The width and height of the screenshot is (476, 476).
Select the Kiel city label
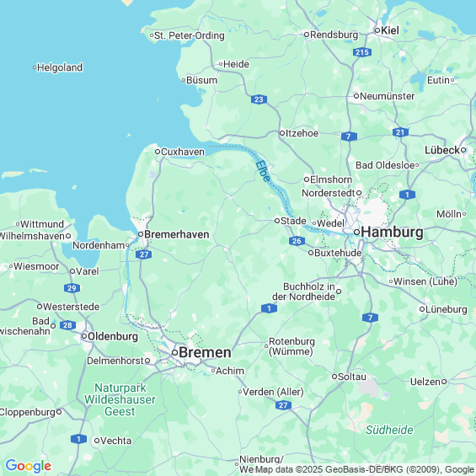coord(390,30)
